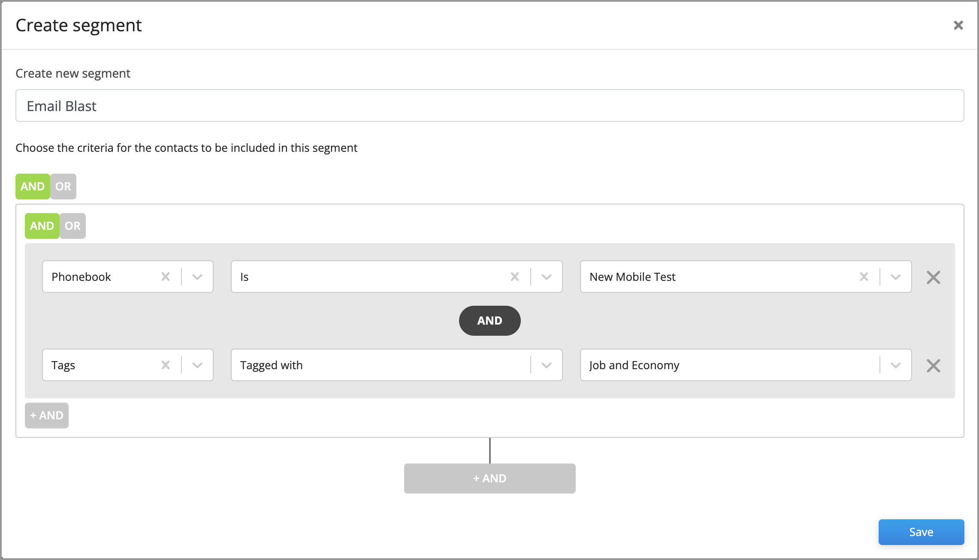Expand the Phonebook criteria dropdown
The height and width of the screenshot is (560, 979).
[x=197, y=277]
